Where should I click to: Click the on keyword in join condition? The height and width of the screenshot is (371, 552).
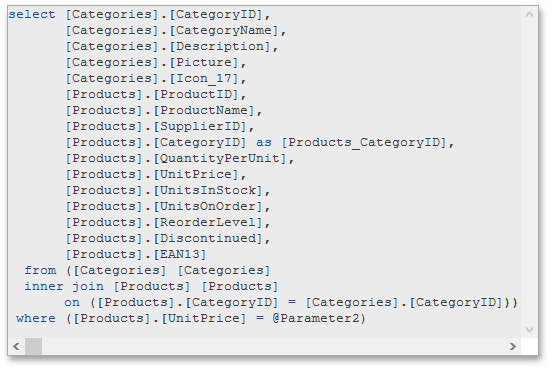pyautogui.click(x=72, y=302)
